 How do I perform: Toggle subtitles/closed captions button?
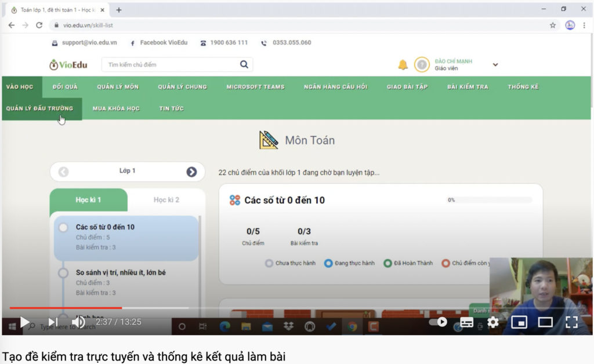(x=467, y=322)
